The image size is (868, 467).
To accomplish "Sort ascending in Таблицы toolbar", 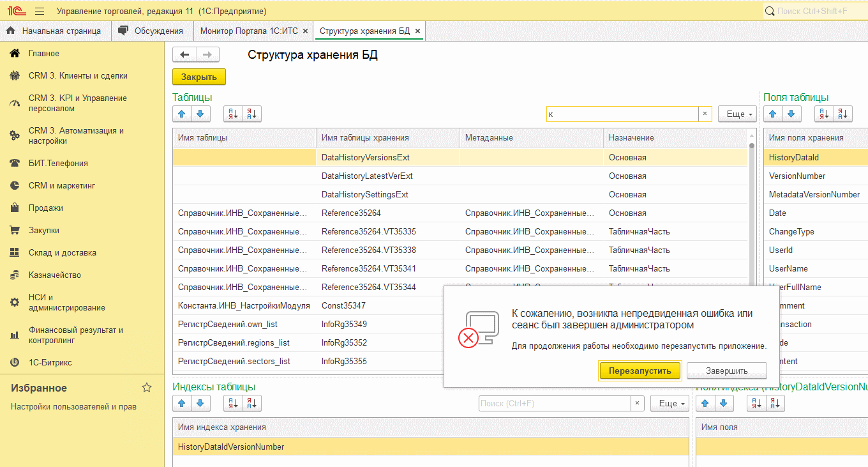I will click(x=233, y=114).
